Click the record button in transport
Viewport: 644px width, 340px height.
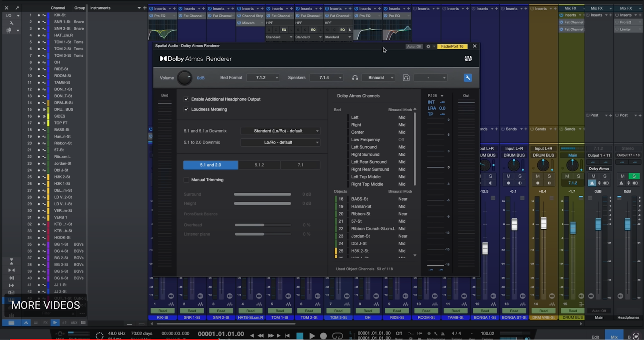pos(323,336)
